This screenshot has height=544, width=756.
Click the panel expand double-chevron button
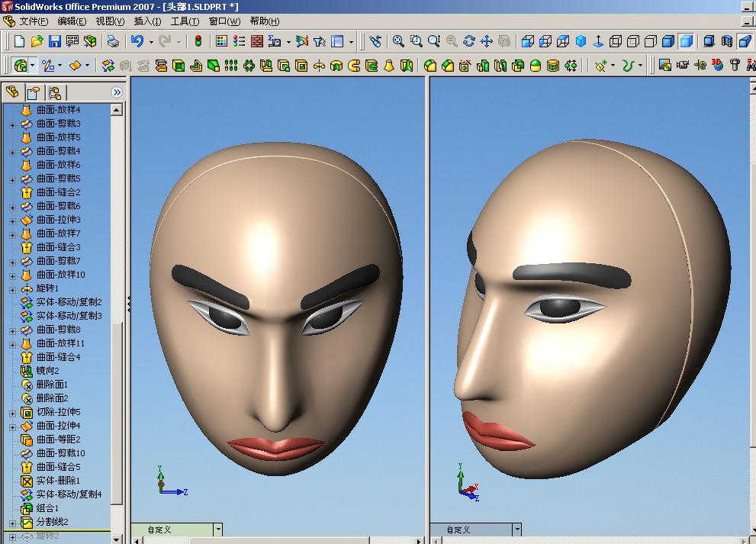coord(117,92)
